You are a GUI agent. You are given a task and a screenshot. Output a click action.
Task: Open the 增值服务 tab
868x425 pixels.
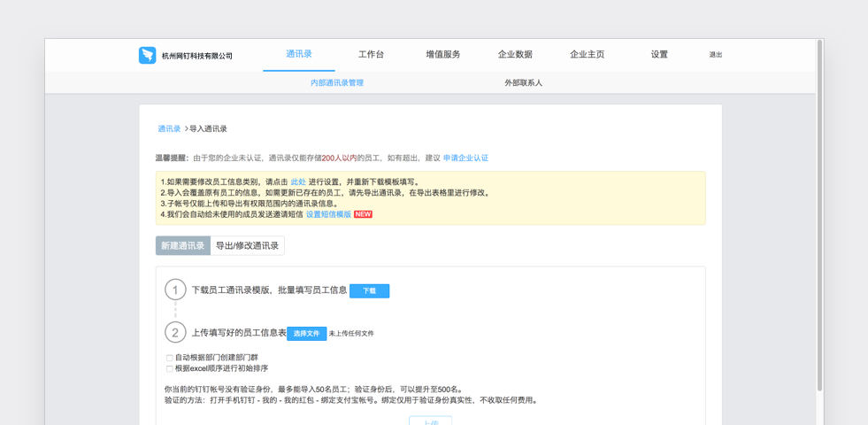click(443, 54)
